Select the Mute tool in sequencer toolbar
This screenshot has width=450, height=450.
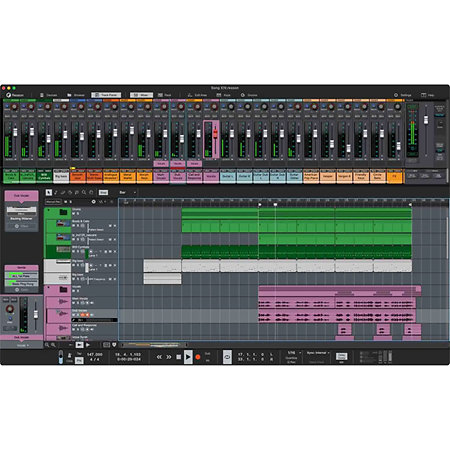(x=77, y=192)
